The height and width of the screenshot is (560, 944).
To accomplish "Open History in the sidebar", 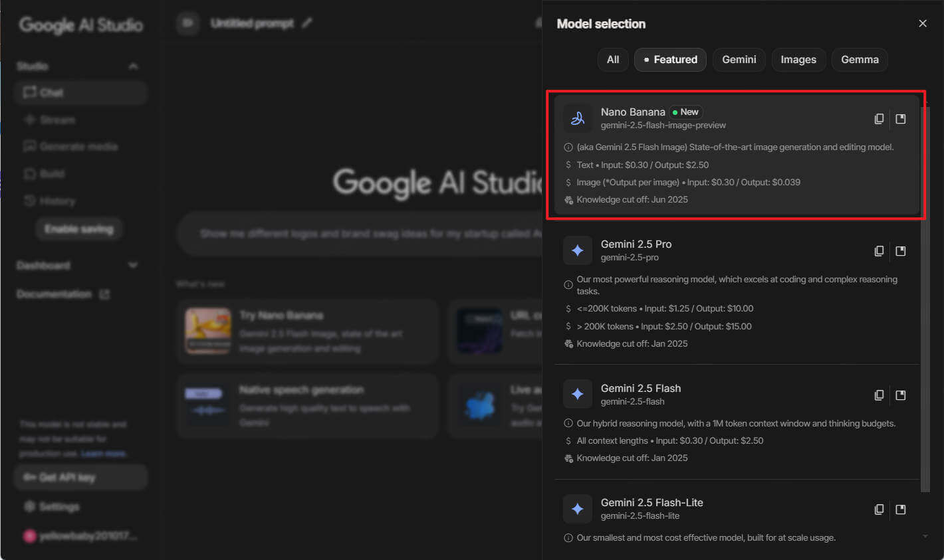I will point(80,201).
